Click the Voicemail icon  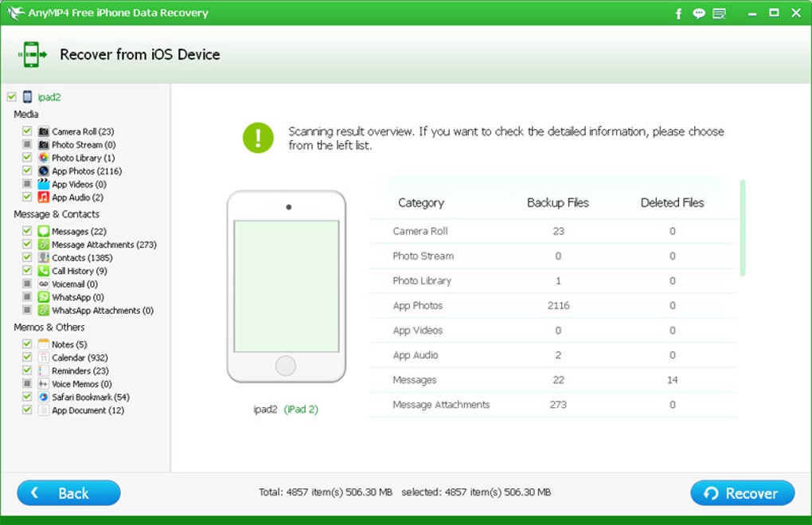[x=44, y=284]
